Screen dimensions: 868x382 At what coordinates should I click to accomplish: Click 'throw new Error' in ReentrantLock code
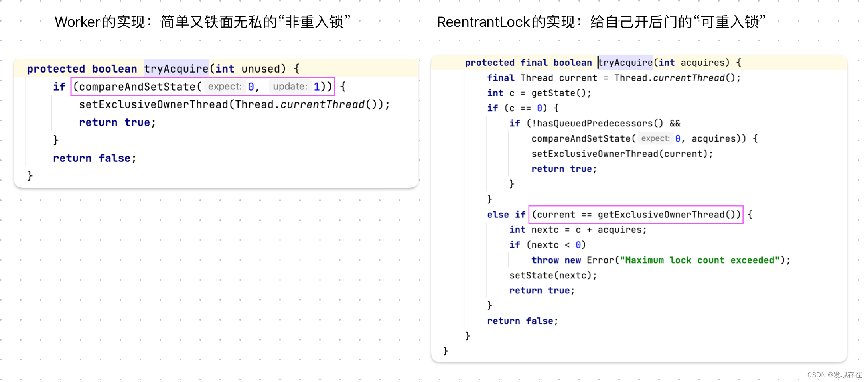pos(573,260)
